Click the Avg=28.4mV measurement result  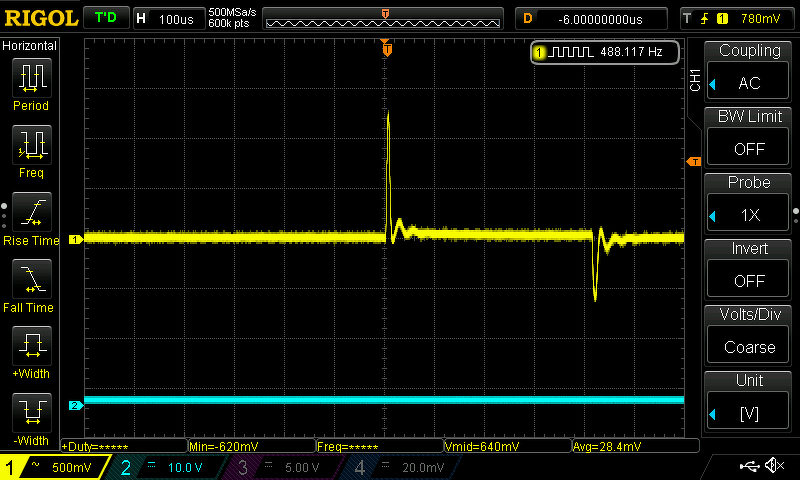click(636, 446)
